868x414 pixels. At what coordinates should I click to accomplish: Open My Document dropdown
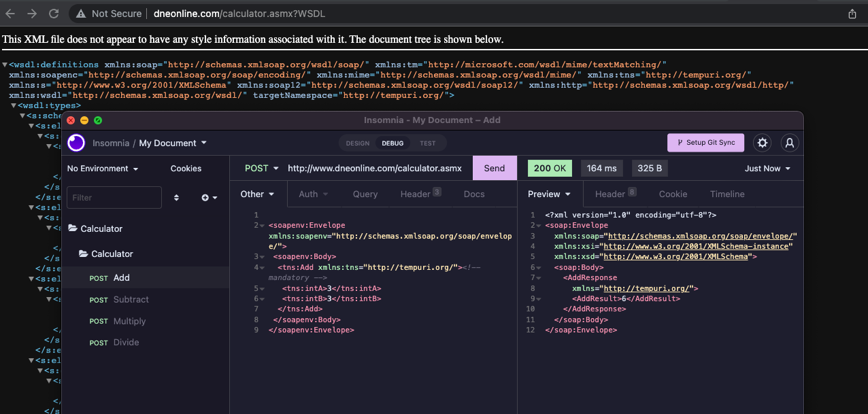pos(173,143)
